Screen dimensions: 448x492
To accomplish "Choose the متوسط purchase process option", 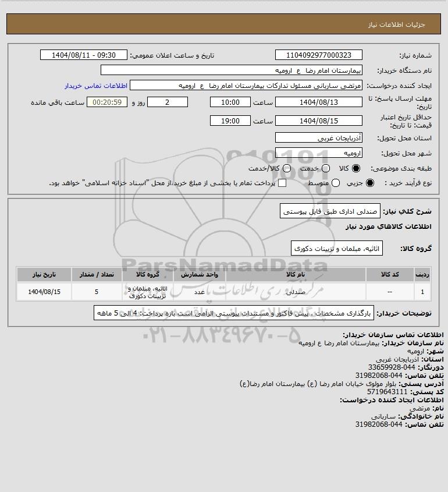I will 336,183.
